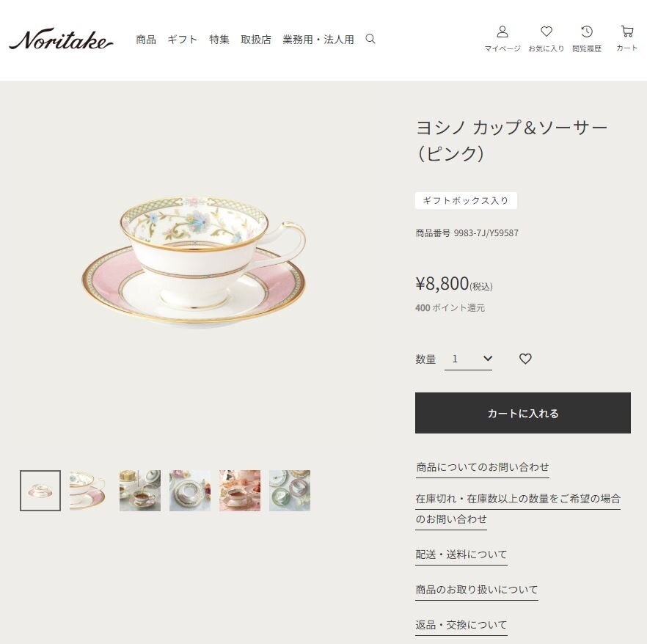Select the pink table setting thumbnail
The image size is (647, 644).
[240, 491]
